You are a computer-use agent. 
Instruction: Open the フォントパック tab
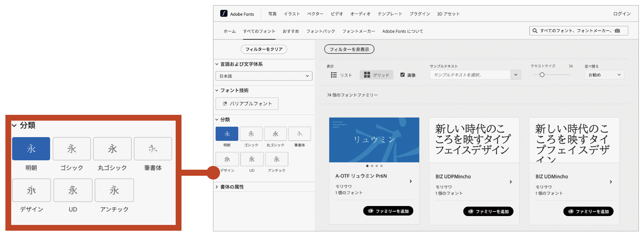click(320, 31)
